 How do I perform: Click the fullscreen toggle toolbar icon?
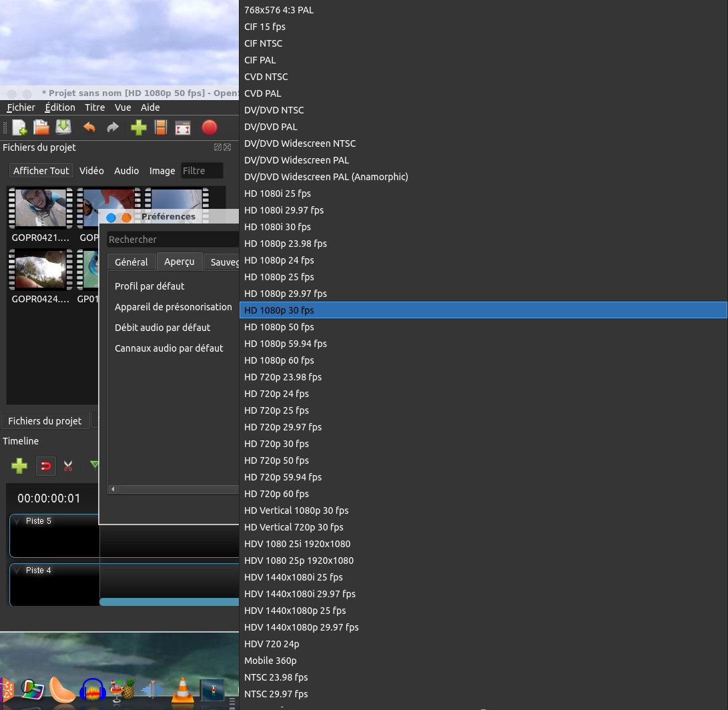tap(183, 127)
